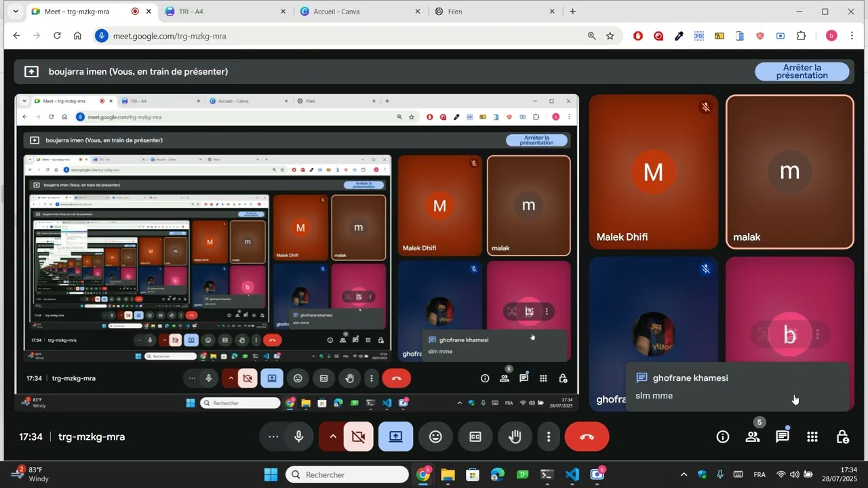This screenshot has width=868, height=488.
Task: Reload the Meet page
Action: (57, 36)
